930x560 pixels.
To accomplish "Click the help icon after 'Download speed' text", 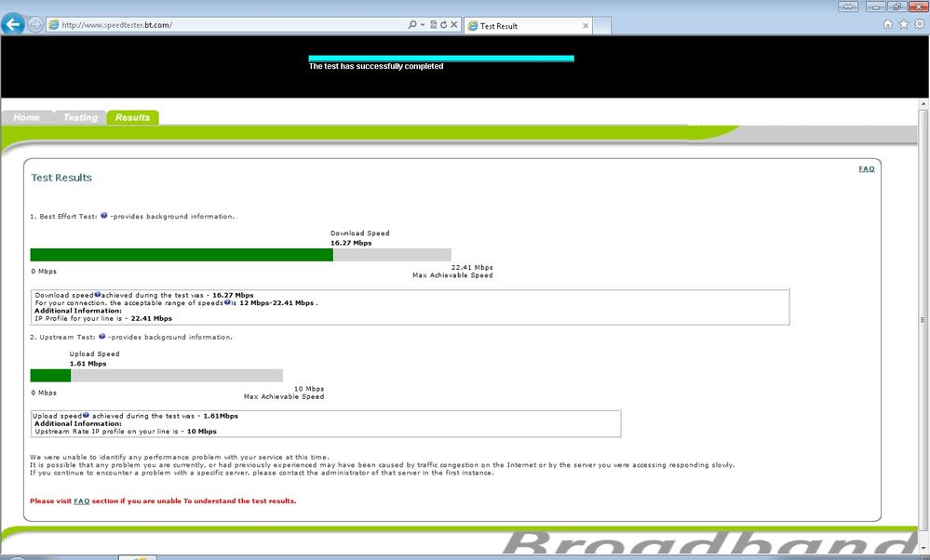I will click(x=97, y=294).
